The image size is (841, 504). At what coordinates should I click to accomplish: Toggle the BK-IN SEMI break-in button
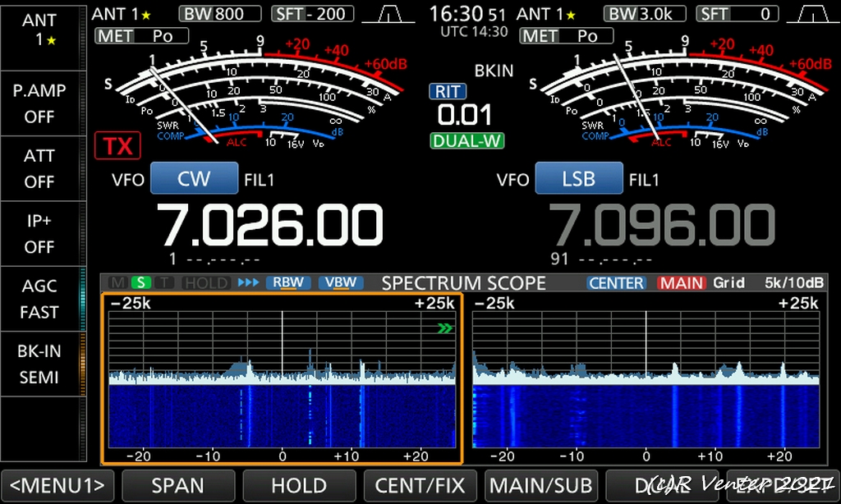(43, 364)
